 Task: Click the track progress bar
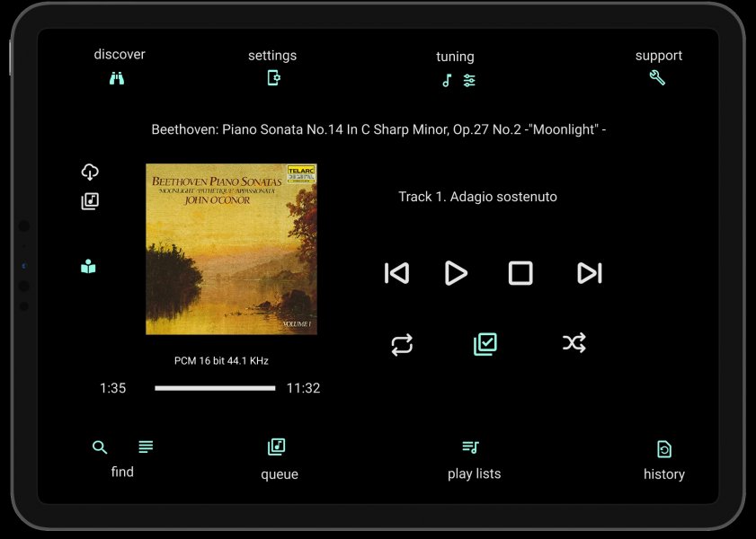215,388
